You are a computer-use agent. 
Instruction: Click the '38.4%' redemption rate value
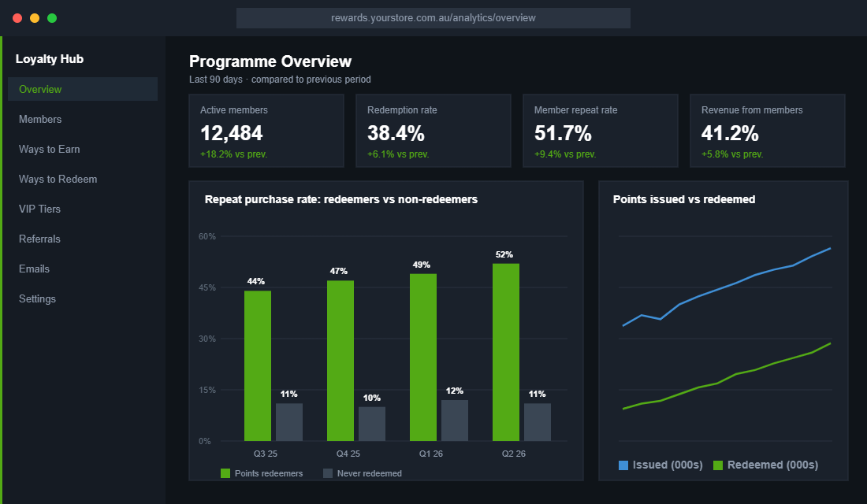tap(396, 133)
